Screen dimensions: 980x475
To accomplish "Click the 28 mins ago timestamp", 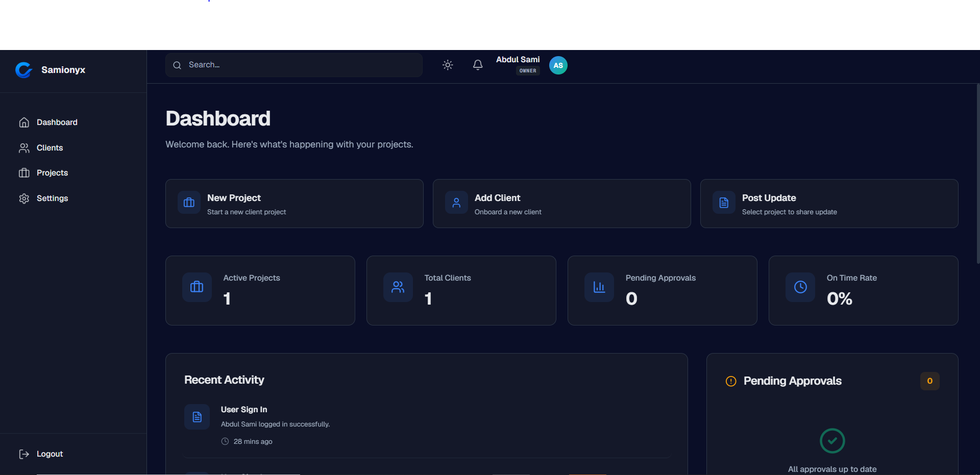I will 253,442.
